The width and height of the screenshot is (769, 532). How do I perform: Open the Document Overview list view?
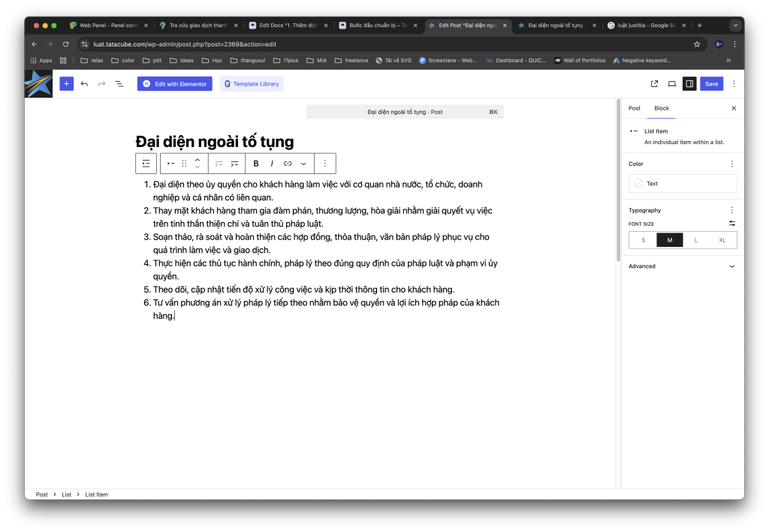(119, 84)
